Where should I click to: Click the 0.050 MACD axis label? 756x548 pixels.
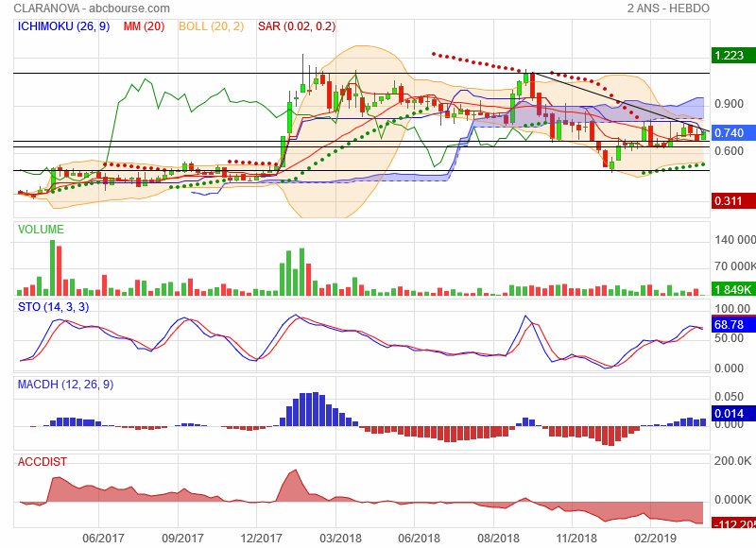tap(729, 397)
